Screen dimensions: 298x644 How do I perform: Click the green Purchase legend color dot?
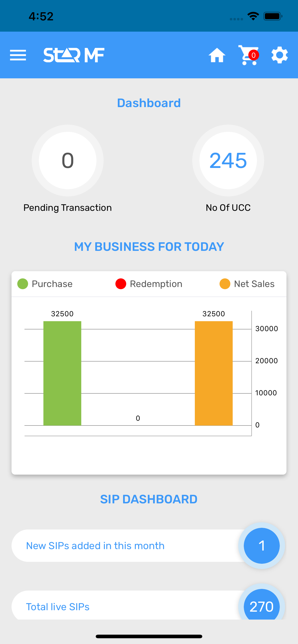point(23,284)
